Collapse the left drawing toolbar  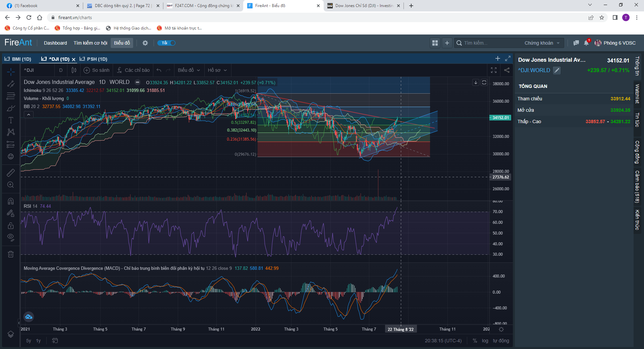pyautogui.click(x=19, y=323)
